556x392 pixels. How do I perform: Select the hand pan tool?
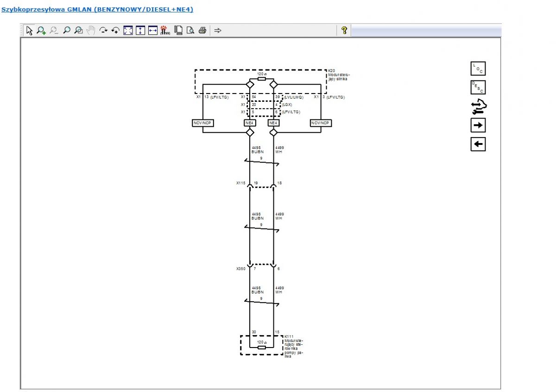point(91,31)
